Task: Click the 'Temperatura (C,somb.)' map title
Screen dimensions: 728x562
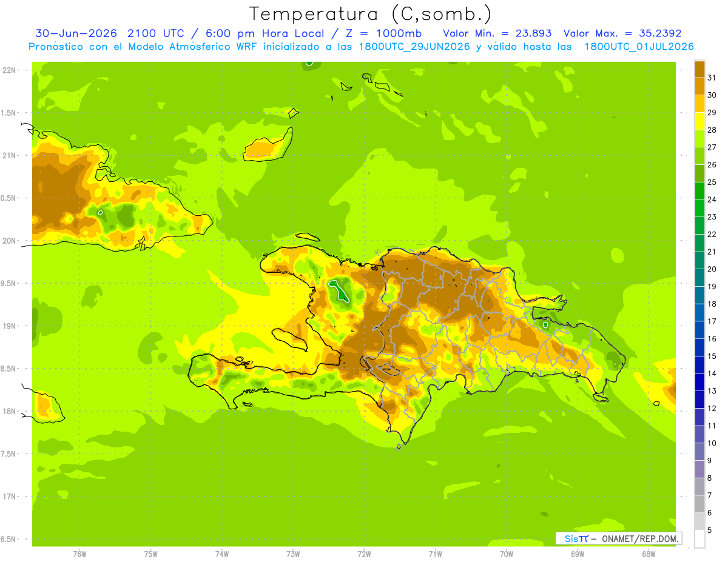Action: tap(371, 14)
